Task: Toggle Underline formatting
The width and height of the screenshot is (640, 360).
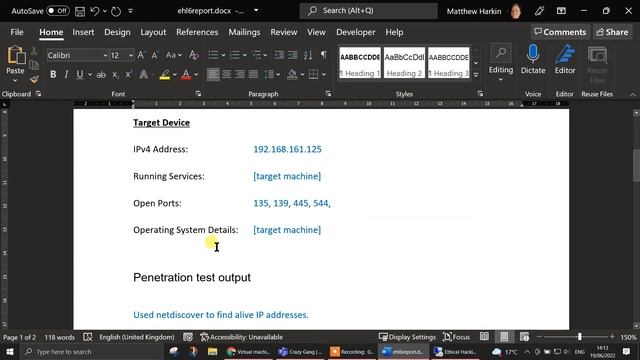Action: click(x=80, y=74)
